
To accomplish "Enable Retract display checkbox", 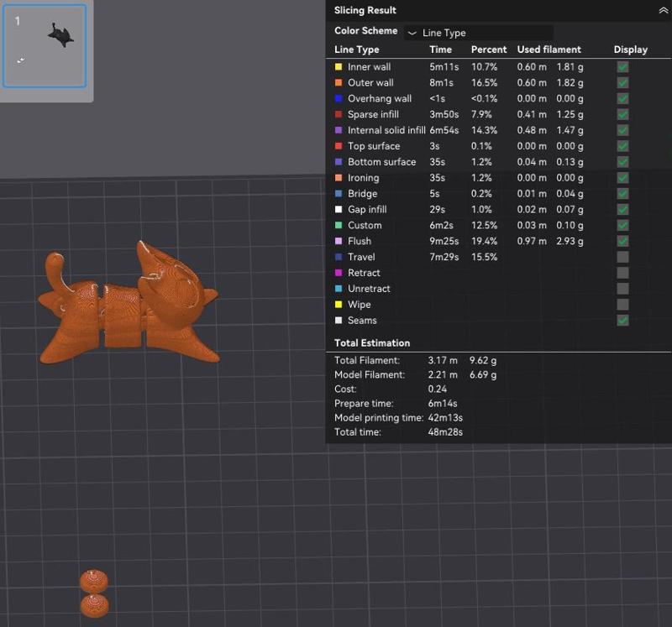I will pyautogui.click(x=622, y=273).
